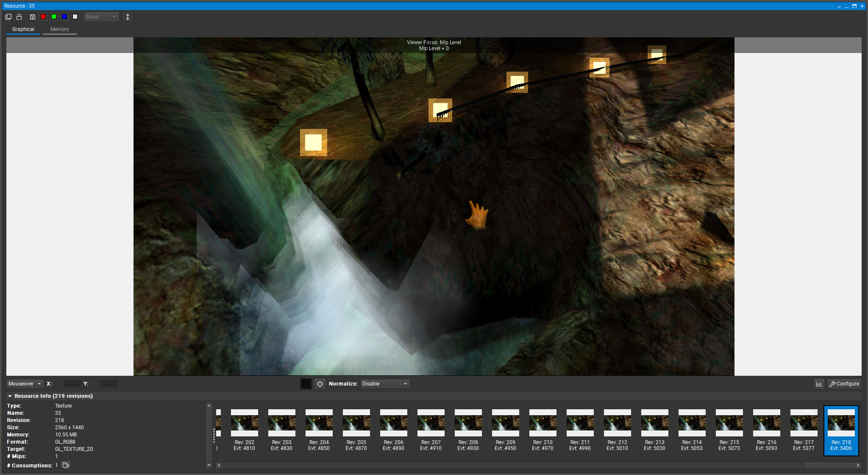868x475 pixels.
Task: Select the Rev: 218 thumbnail
Action: 841,430
